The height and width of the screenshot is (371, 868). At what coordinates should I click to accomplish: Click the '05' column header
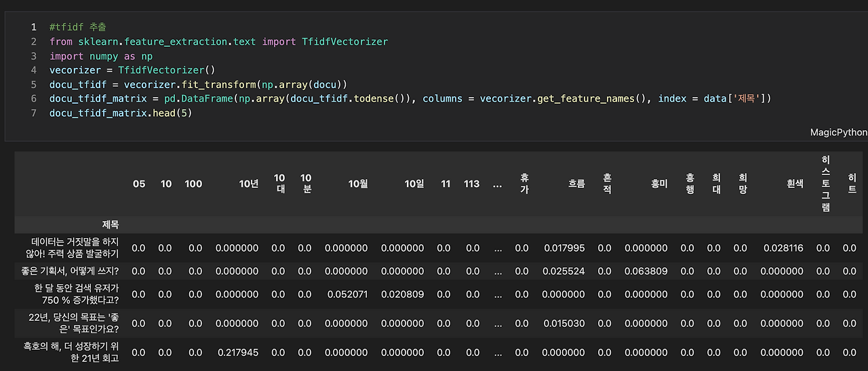[139, 184]
